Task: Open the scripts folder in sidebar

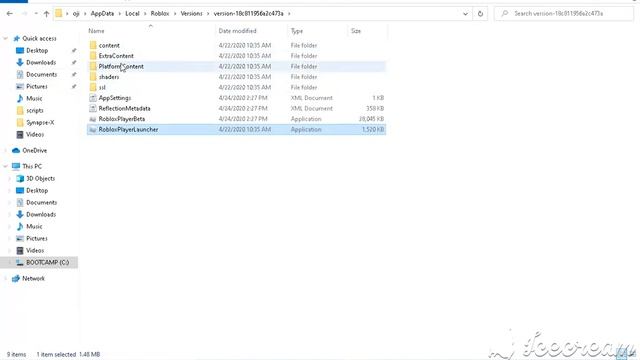Action: [35, 111]
